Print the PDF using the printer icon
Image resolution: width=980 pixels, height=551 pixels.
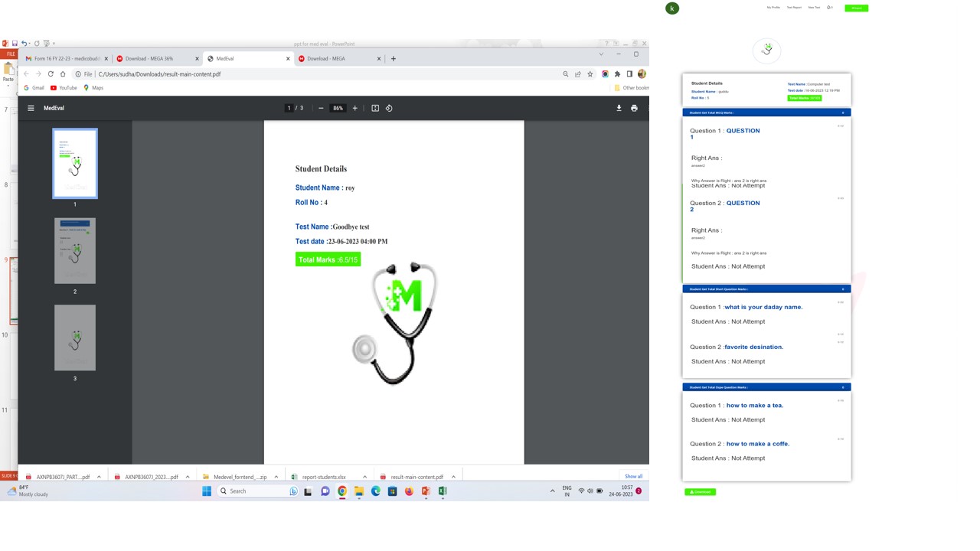(634, 108)
